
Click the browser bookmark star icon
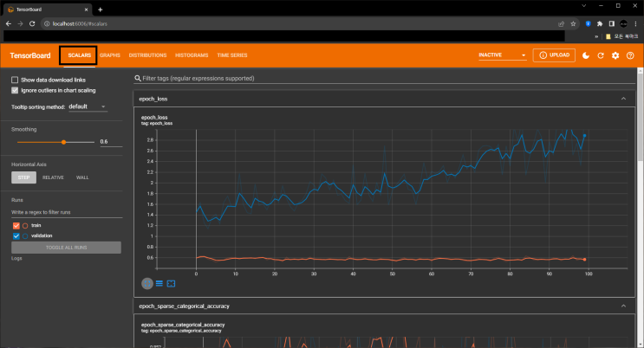573,23
